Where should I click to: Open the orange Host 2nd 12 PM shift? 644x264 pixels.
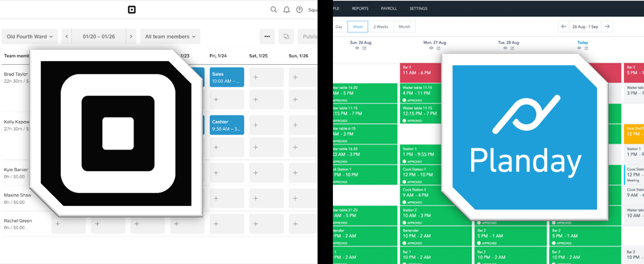(634, 134)
